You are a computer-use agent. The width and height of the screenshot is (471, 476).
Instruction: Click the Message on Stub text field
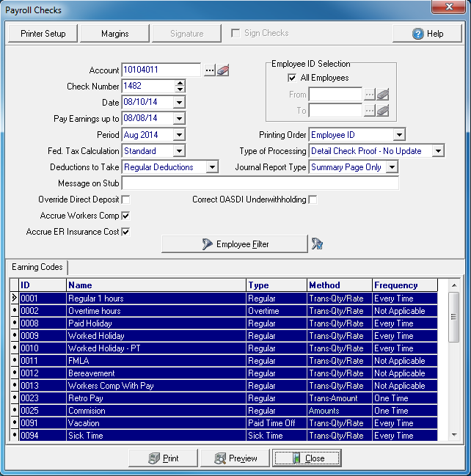point(260,183)
